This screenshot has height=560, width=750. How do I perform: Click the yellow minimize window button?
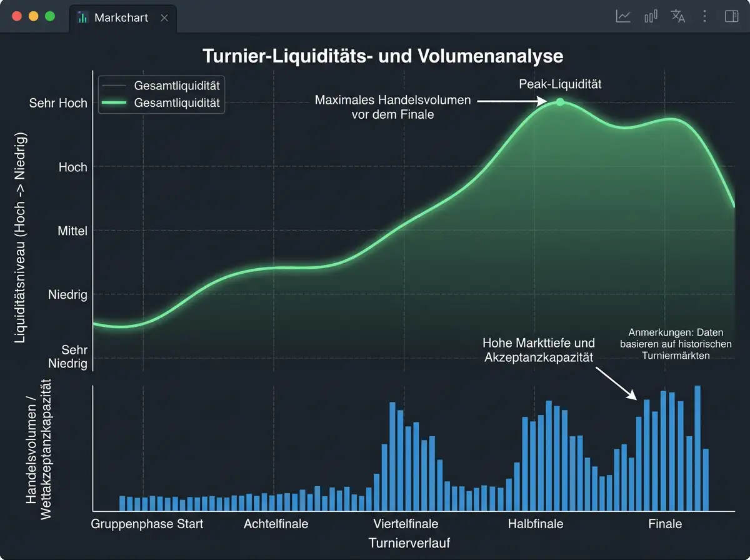[x=34, y=17]
